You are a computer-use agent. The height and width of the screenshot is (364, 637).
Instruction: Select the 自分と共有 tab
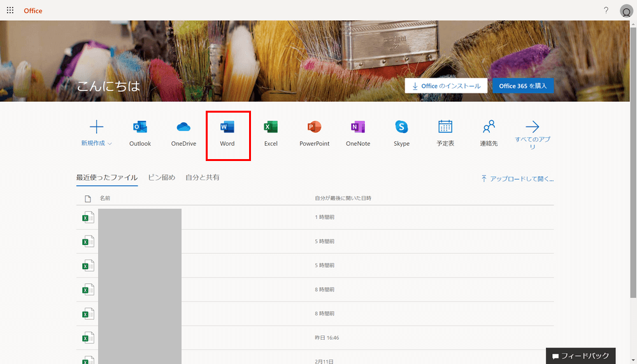[x=202, y=178]
